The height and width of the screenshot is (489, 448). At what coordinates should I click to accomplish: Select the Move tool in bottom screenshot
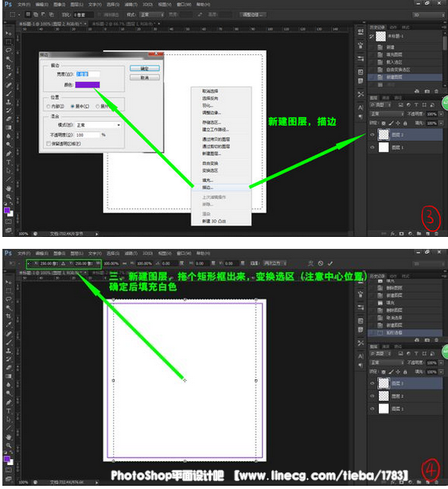pos(9,282)
